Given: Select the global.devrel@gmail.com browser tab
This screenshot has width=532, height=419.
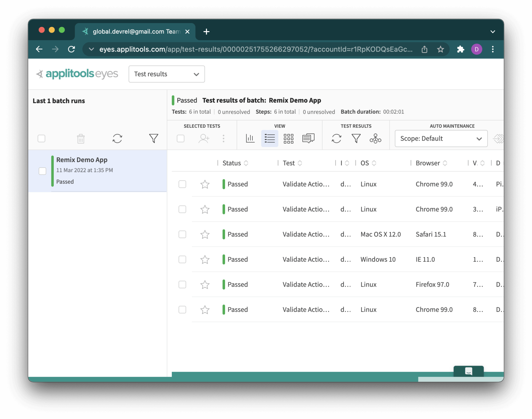Looking at the screenshot, I should click(136, 32).
